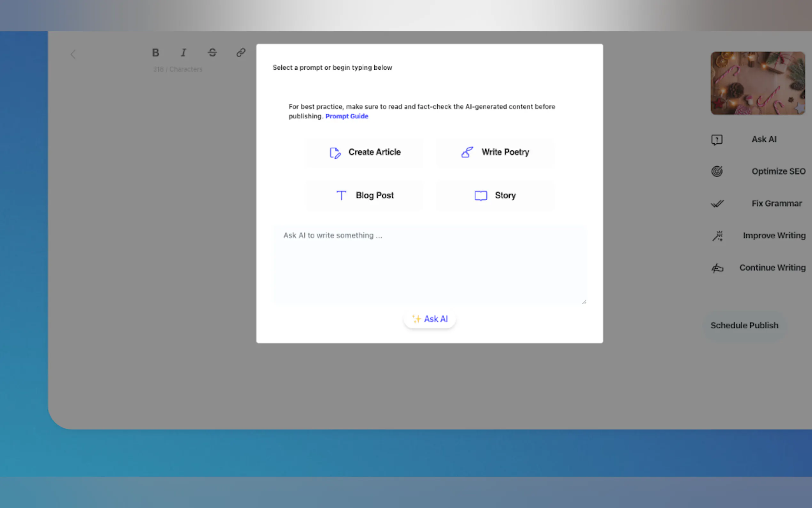Open the Prompt Guide link
This screenshot has width=812, height=508.
click(347, 116)
